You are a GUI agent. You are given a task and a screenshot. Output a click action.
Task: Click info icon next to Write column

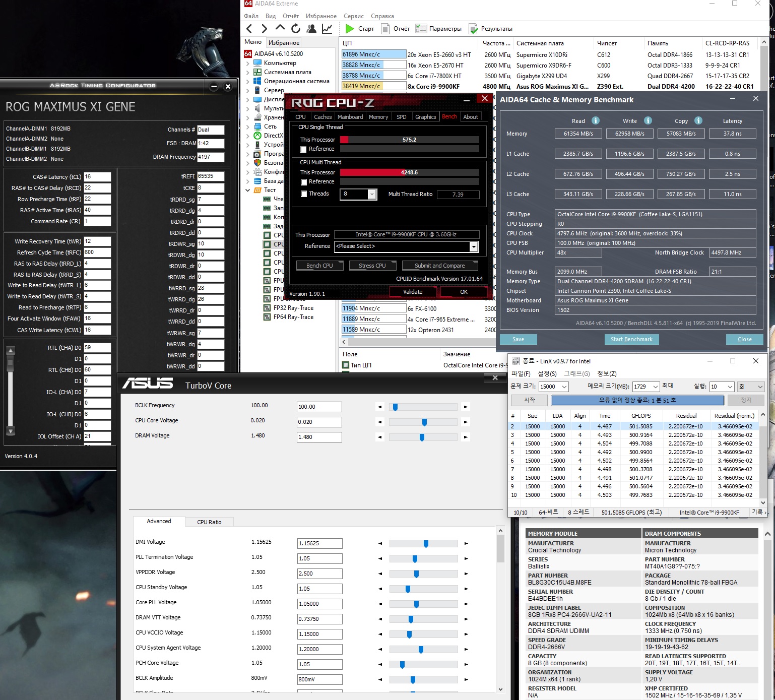648,120
